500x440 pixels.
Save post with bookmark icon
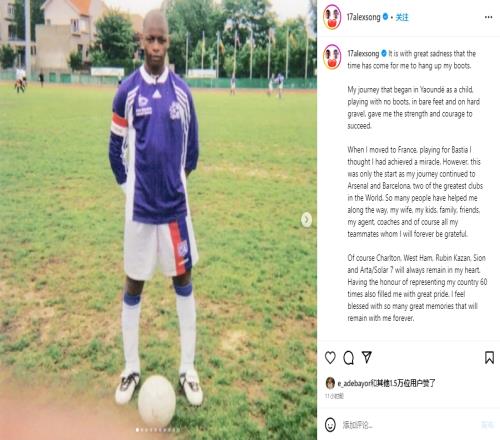point(489,357)
